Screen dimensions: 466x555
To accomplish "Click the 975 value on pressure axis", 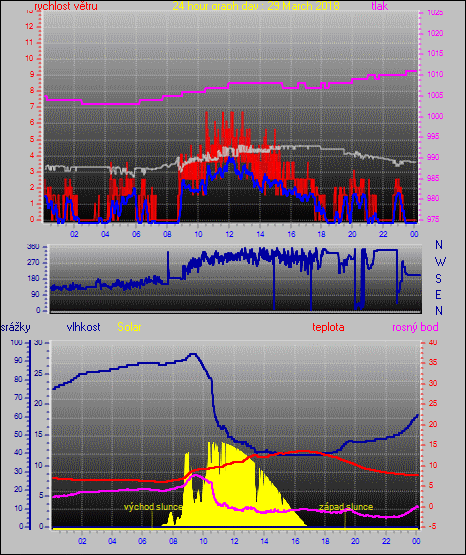I will coord(435,219).
